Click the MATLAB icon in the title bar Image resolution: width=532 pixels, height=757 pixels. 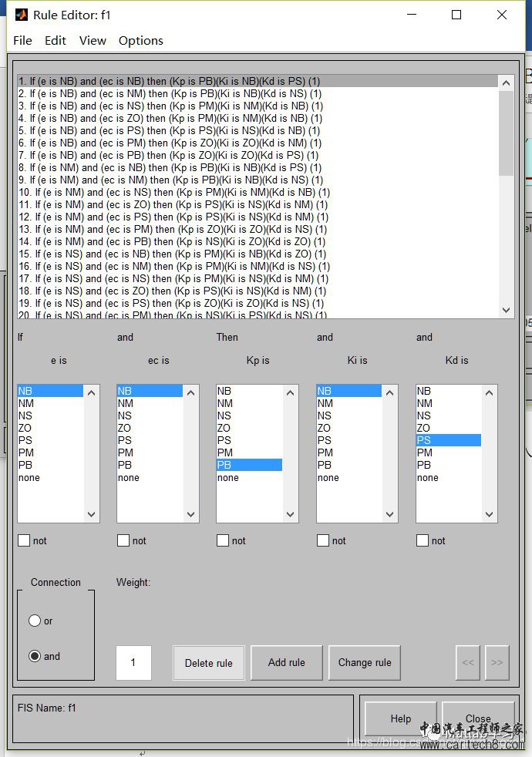click(22, 15)
